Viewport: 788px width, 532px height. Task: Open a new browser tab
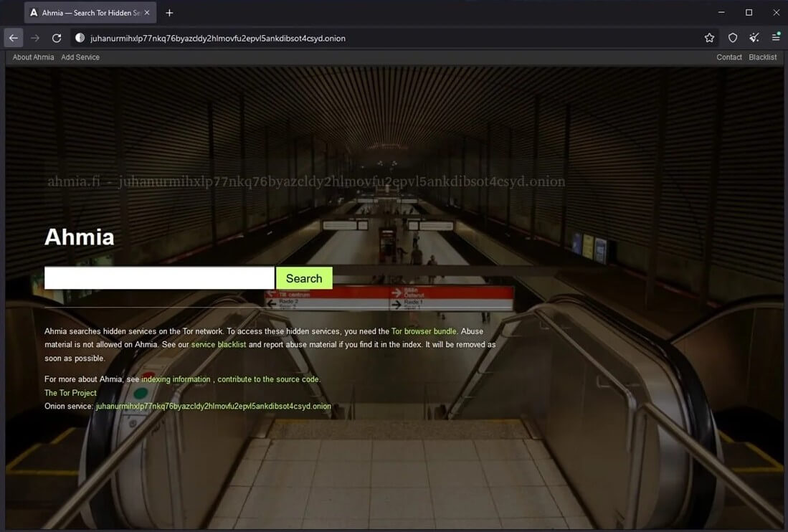(168, 12)
